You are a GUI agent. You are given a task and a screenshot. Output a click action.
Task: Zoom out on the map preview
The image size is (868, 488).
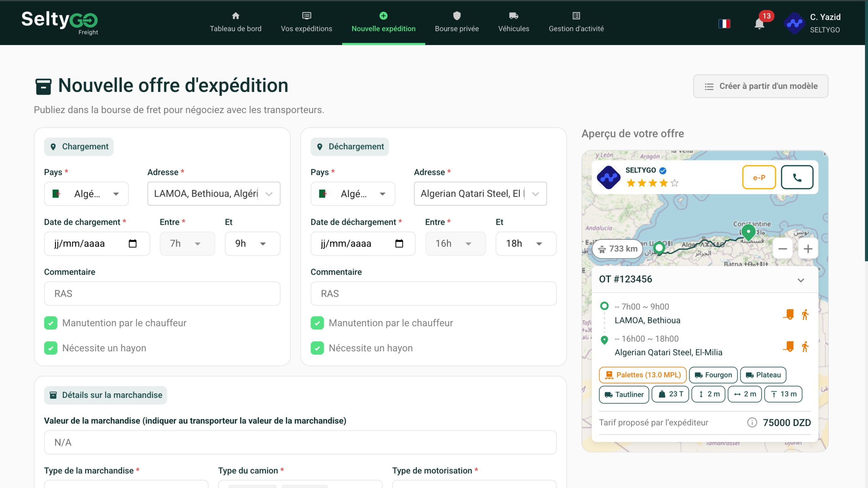783,249
